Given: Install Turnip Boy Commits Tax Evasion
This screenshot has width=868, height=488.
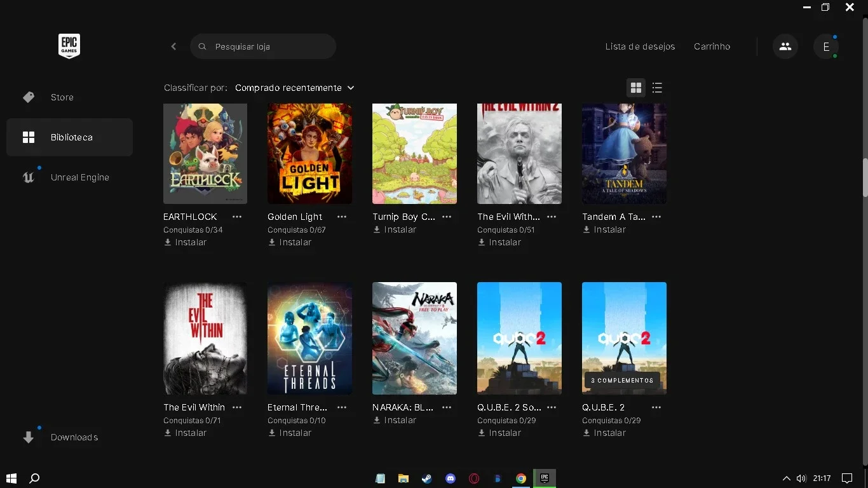Looking at the screenshot, I should [395, 229].
